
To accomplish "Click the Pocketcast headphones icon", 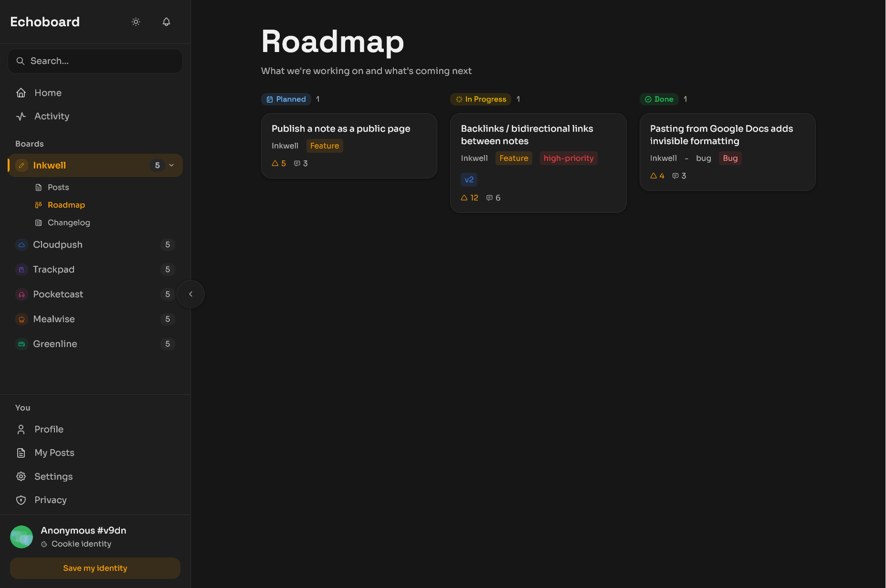I will [x=21, y=294].
